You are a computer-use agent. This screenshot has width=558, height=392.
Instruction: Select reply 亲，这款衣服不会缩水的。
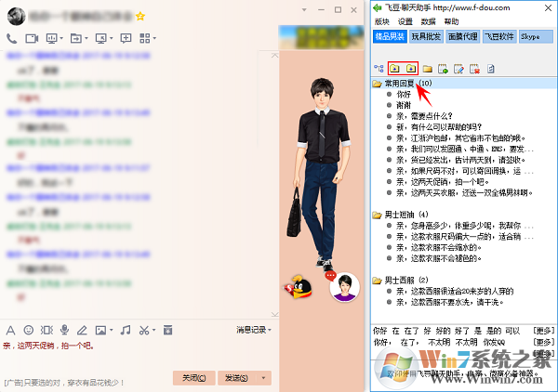(440, 247)
